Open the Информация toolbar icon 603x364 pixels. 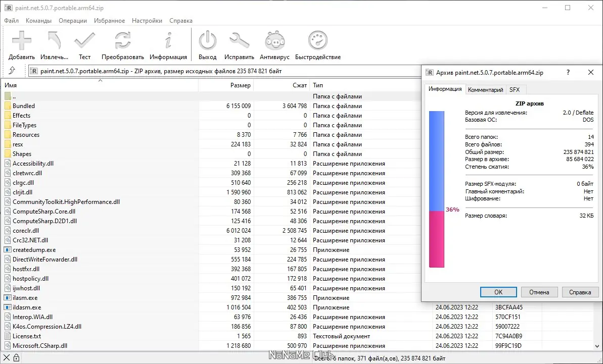pyautogui.click(x=168, y=41)
